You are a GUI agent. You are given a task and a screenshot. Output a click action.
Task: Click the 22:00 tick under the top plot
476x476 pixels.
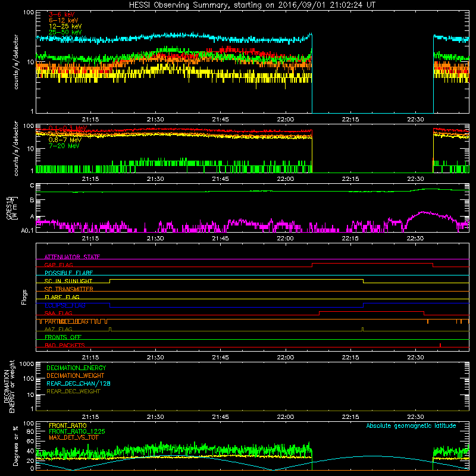(286, 120)
